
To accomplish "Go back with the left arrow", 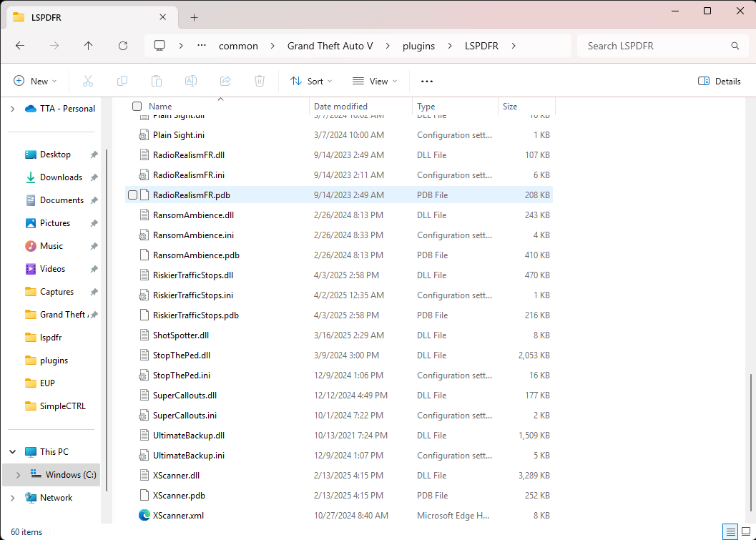I will (20, 46).
